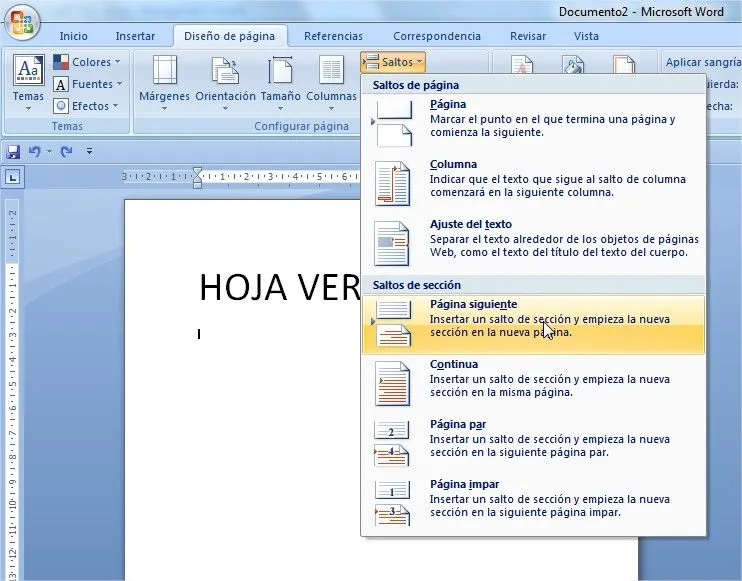Open the Office button menu

click(22, 22)
